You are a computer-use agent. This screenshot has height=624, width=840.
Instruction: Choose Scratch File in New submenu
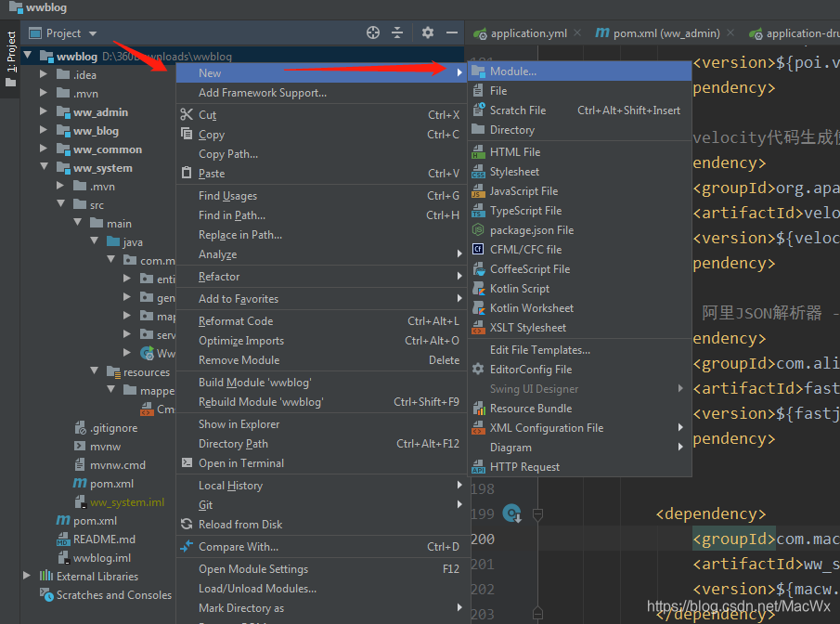pos(579,110)
